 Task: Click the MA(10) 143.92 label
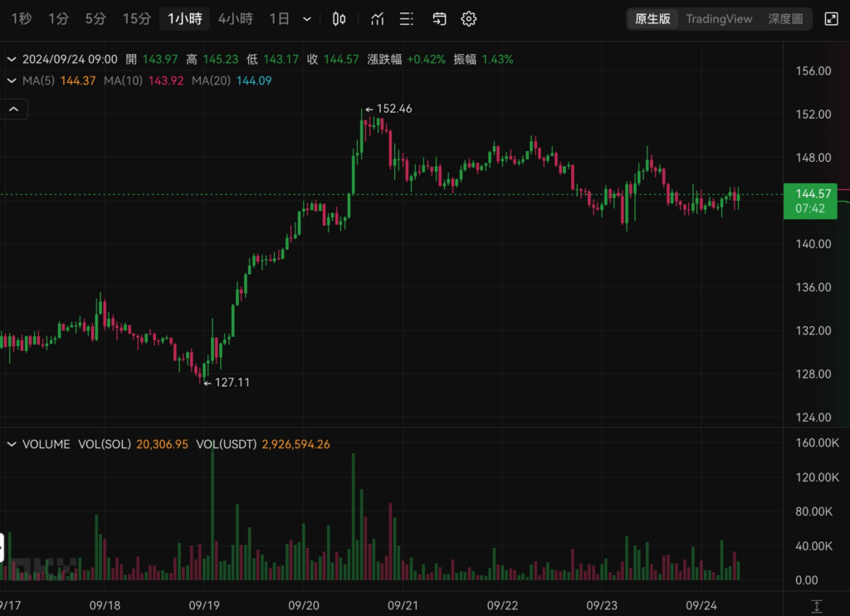pos(144,81)
